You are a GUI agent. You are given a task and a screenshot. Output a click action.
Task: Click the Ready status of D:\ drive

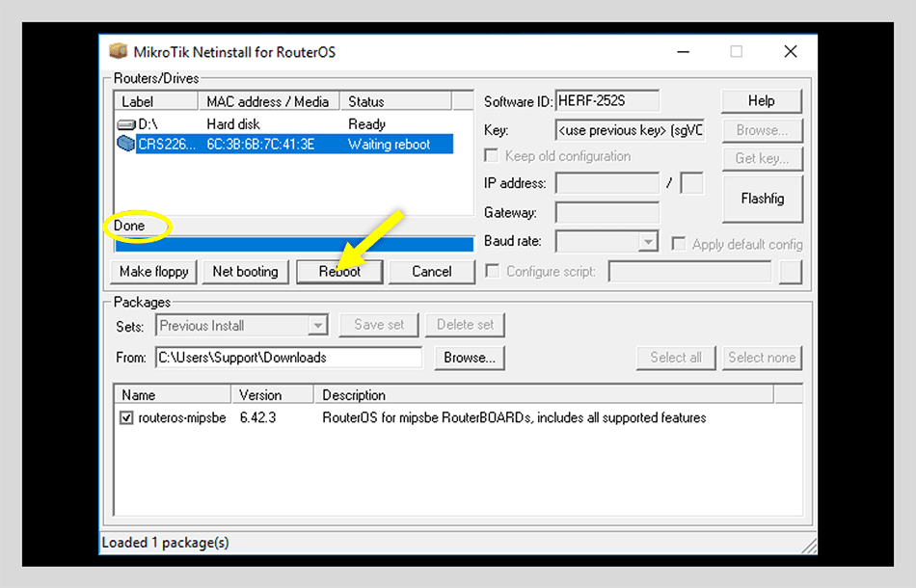[x=366, y=124]
